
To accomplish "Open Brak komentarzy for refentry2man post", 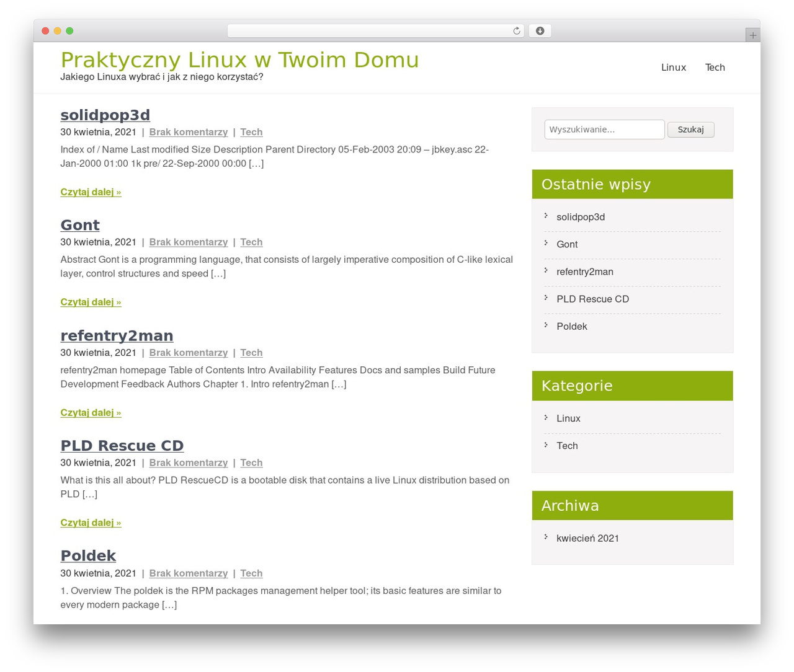I will 189,353.
